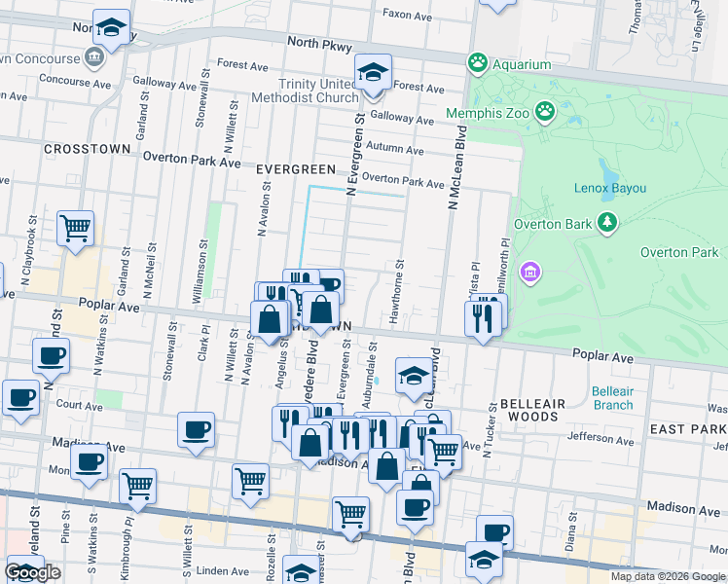Select the Lenox Bayou label

coord(610,188)
